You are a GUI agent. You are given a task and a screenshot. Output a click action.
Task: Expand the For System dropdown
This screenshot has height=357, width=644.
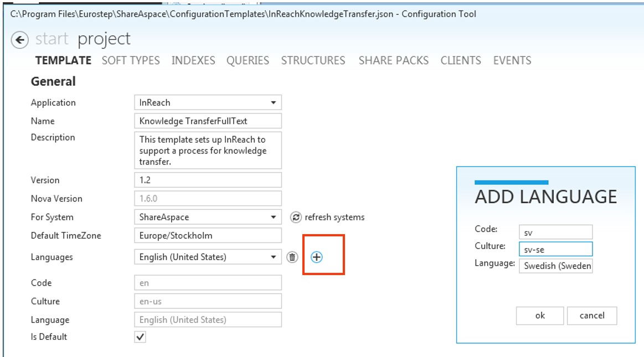click(273, 218)
